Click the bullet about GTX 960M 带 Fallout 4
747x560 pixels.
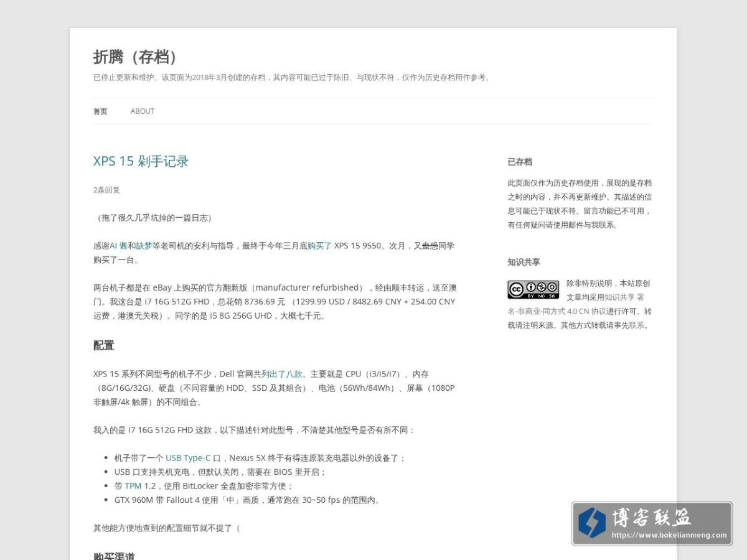247,500
